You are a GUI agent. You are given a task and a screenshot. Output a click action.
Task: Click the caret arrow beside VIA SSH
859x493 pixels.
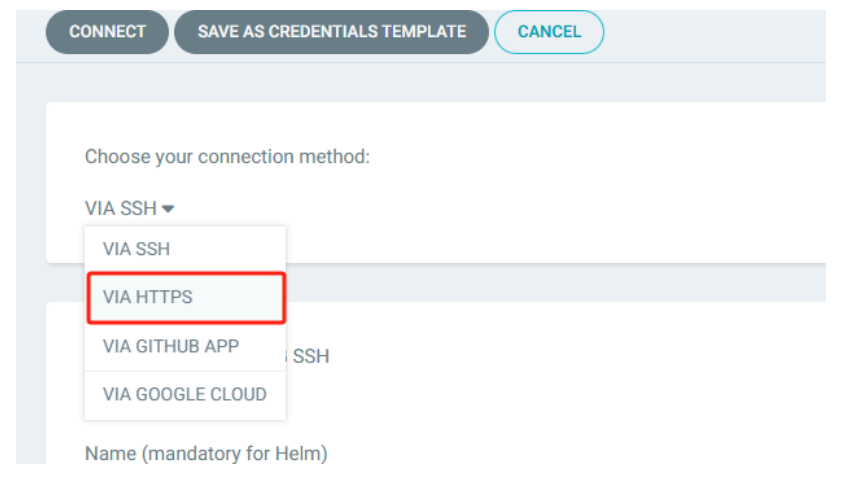[169, 209]
